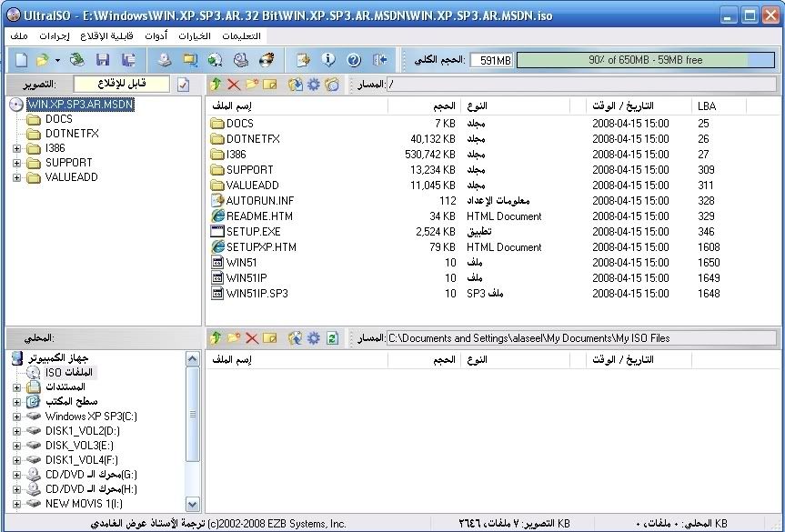Click the Open CD/DVD icon with green arrow
This screenshot has width=785, height=532.
click(76, 60)
